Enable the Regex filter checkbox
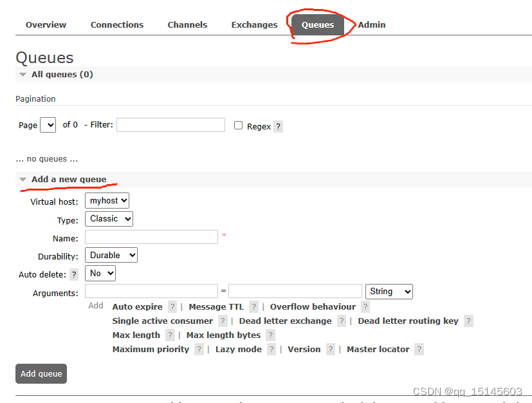532x403 pixels. tap(237, 126)
